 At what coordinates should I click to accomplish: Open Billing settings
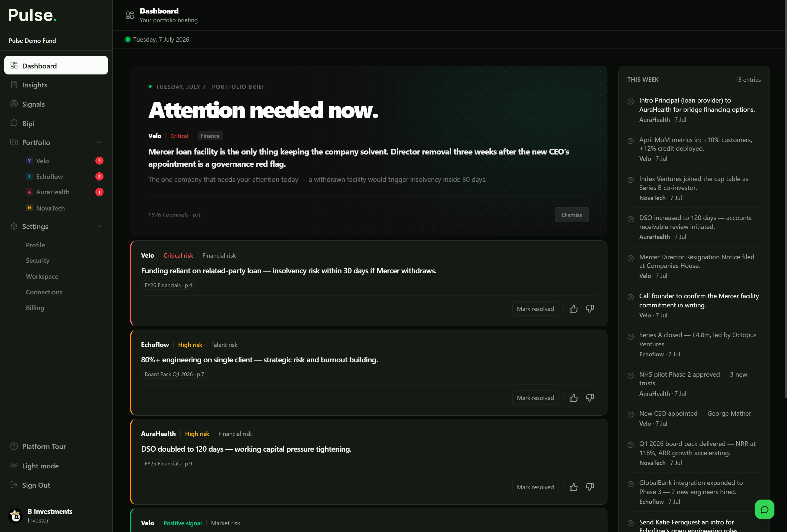[35, 308]
